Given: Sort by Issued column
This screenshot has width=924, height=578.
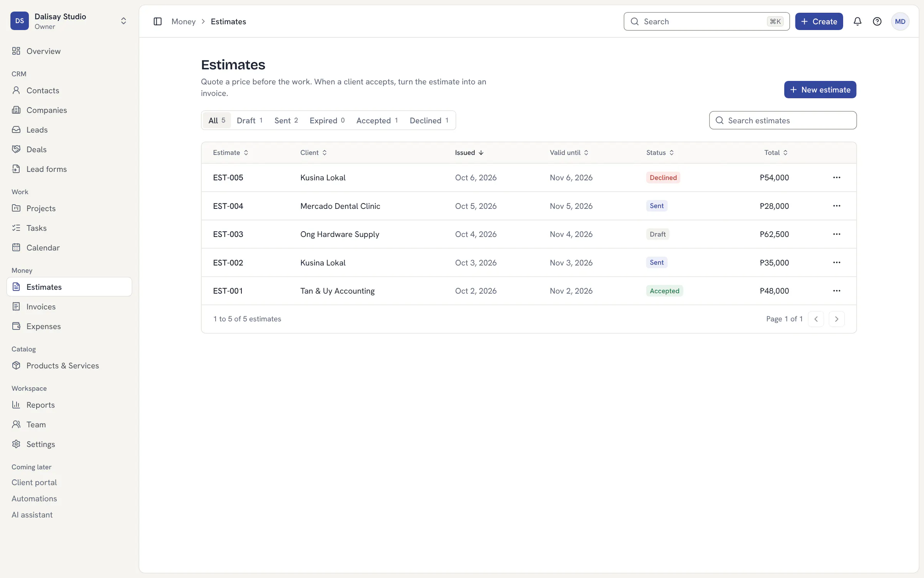Looking at the screenshot, I should coord(469,153).
